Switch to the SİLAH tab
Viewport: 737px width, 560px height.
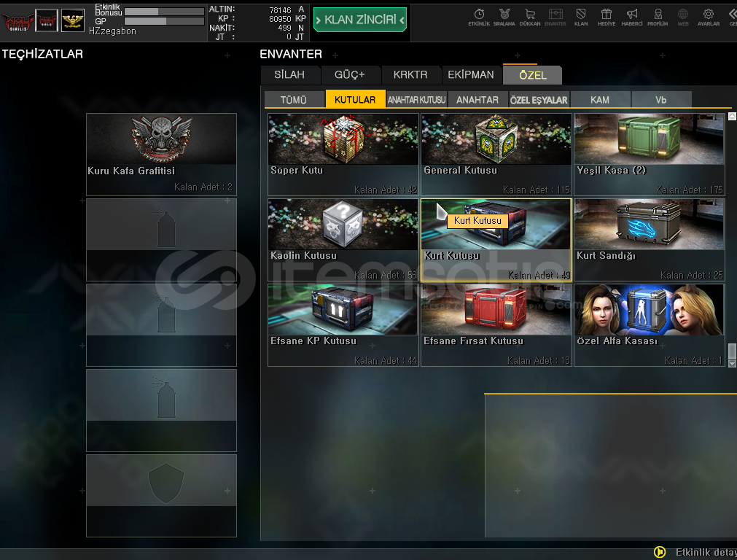[x=289, y=75]
